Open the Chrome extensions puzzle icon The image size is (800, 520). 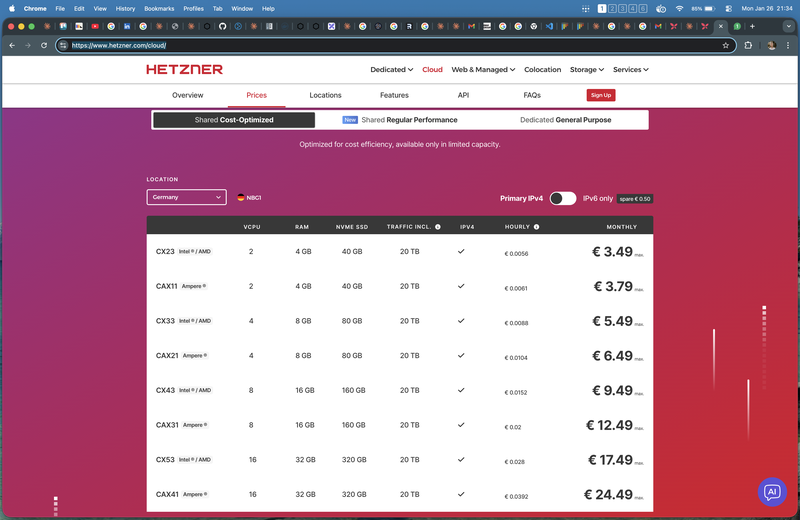point(748,45)
